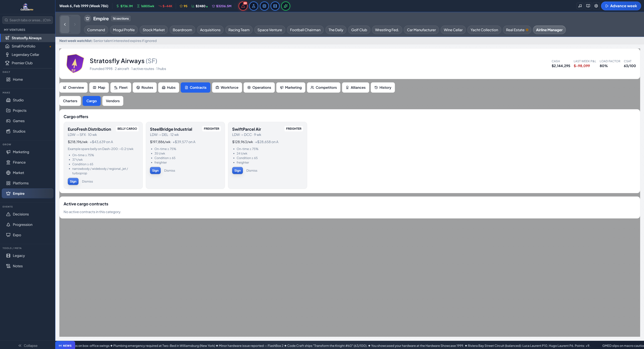The height and width of the screenshot is (349, 644).
Task: Collapse the sidebar
Action: [28, 345]
